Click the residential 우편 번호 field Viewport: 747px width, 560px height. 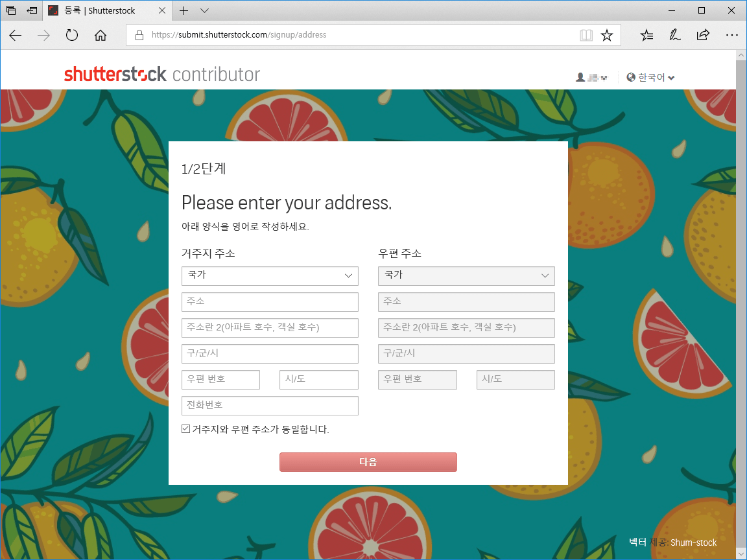click(220, 380)
